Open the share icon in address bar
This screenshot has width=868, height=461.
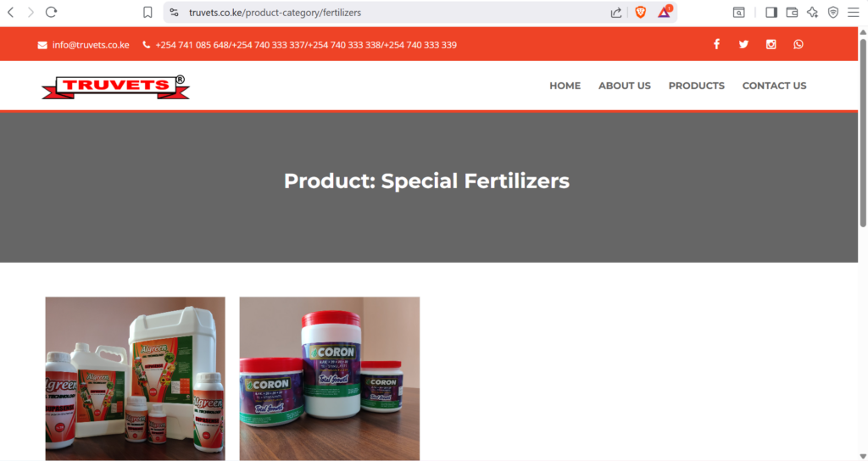click(x=615, y=12)
